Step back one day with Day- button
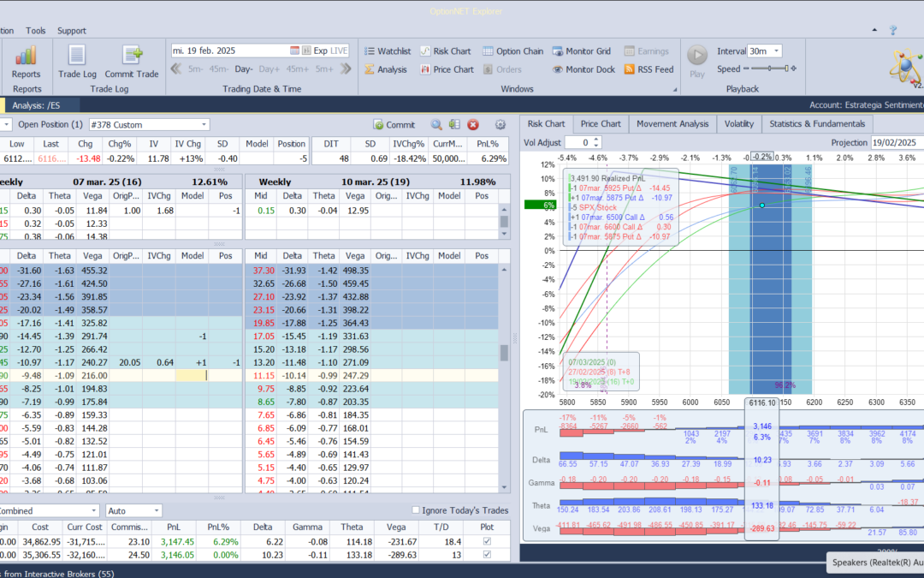 coord(244,69)
